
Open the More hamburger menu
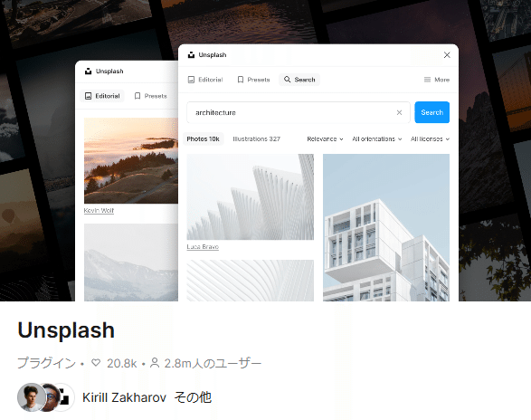[x=437, y=80]
